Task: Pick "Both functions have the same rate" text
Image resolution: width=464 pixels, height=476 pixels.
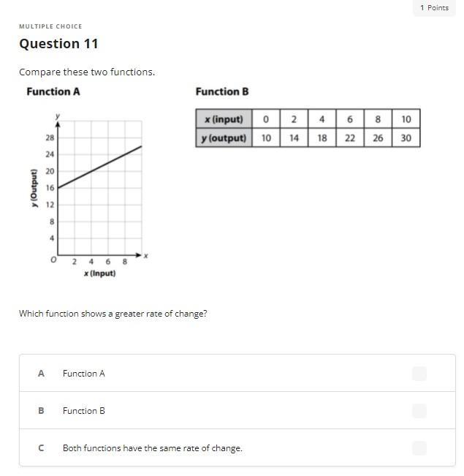Action: 152,448
